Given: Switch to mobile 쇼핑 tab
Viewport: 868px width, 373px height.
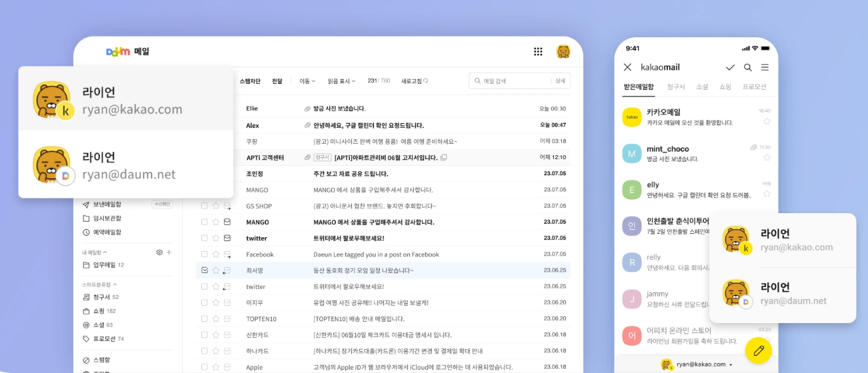Looking at the screenshot, I should click(x=725, y=87).
